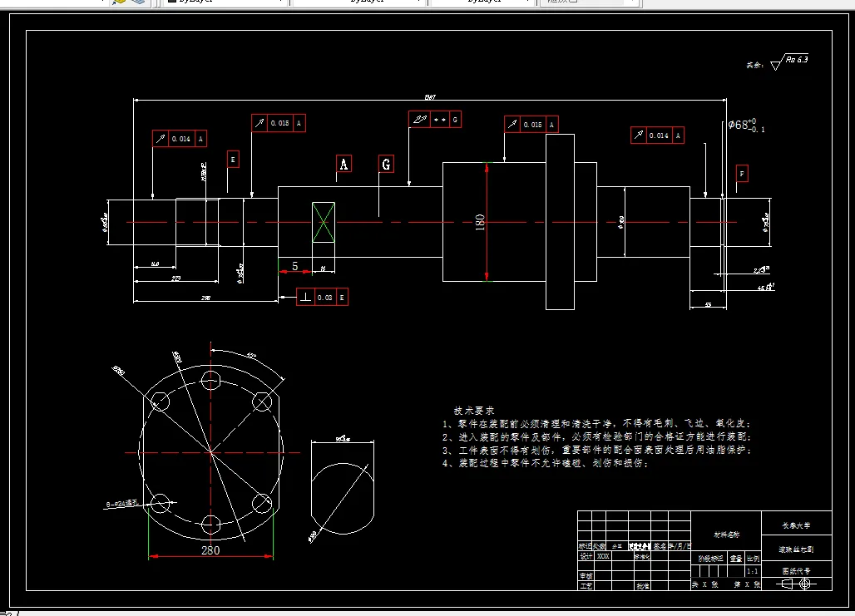Select the XXXX designer name placeholder
Screen dimensions: 855x616
(x=603, y=557)
